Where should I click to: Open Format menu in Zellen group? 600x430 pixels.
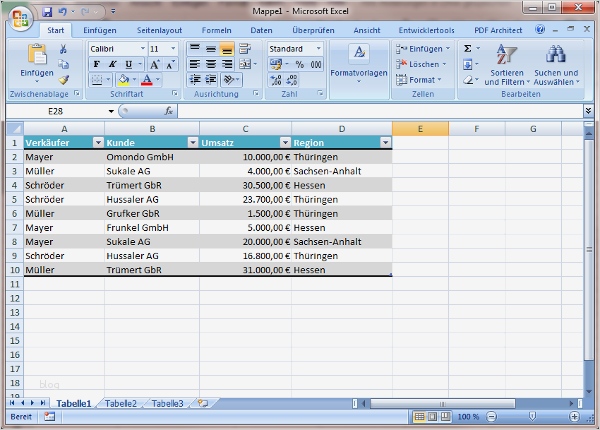(x=419, y=80)
